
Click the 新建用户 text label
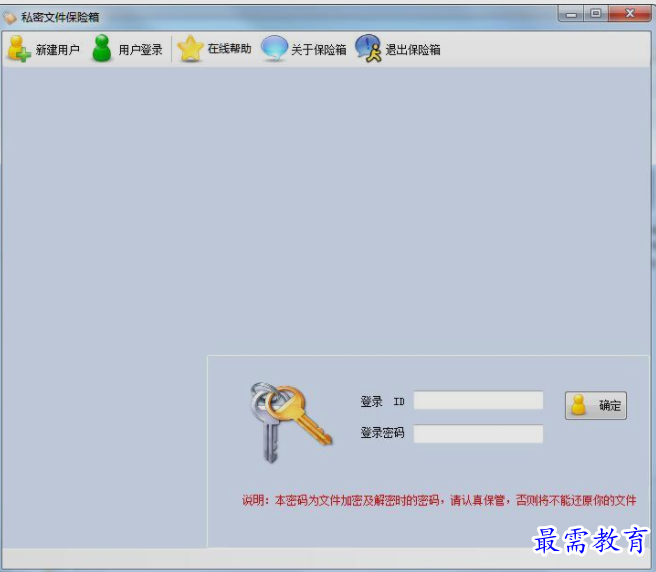(58, 50)
